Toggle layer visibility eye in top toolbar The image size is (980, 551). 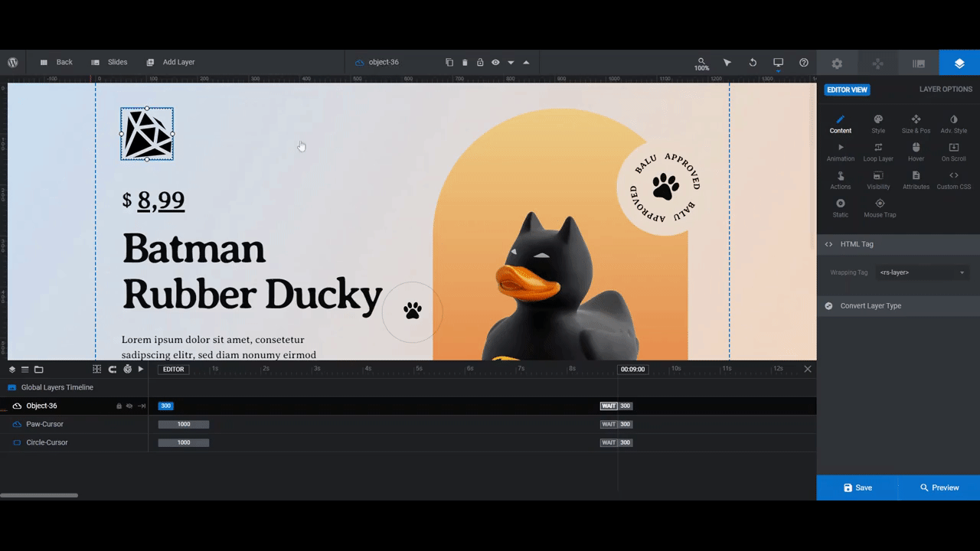click(x=495, y=62)
